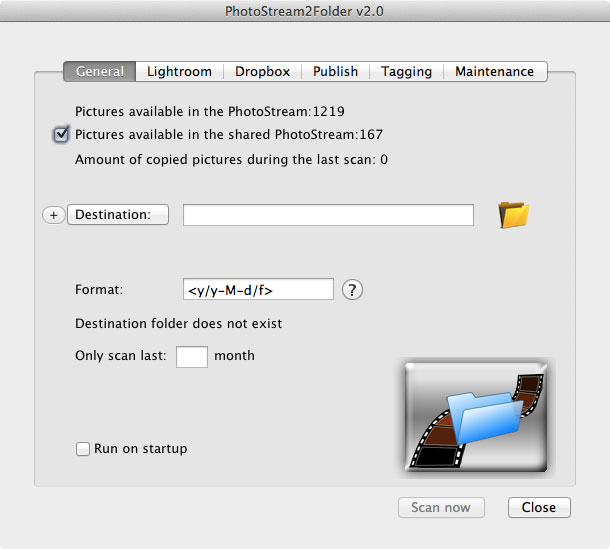Open the Maintenance tab
This screenshot has height=549, width=610.
coord(495,72)
